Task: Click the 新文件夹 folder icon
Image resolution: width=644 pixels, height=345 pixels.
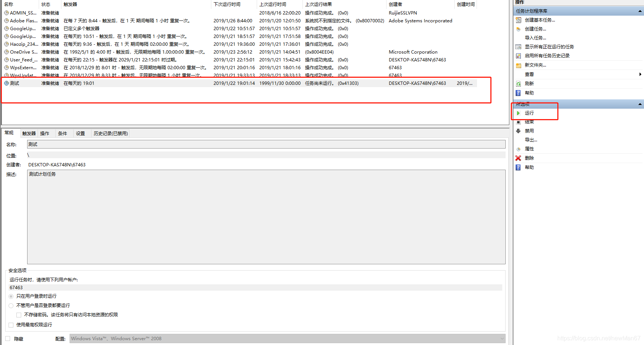Action: point(518,65)
